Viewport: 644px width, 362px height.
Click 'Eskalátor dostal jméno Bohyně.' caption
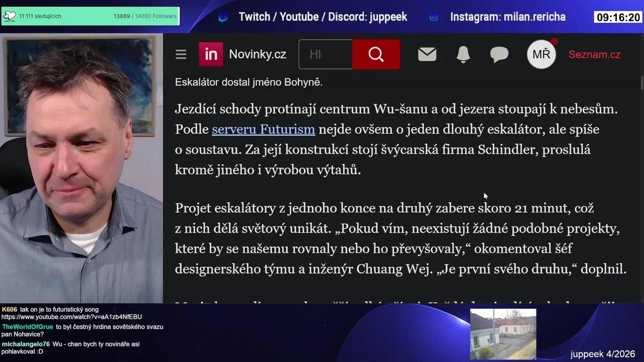click(249, 82)
